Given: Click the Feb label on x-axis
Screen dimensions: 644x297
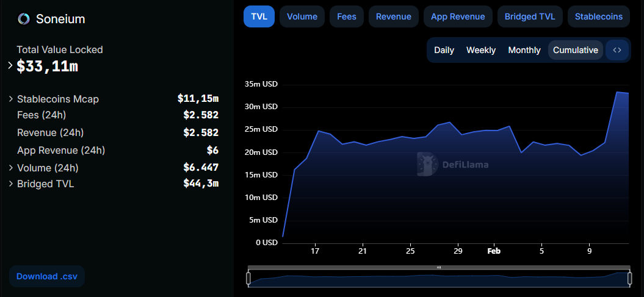Looking at the screenshot, I should [494, 251].
